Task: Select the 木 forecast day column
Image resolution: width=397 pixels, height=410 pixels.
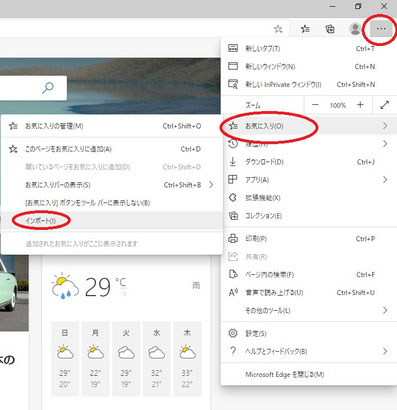Action: tap(187, 358)
